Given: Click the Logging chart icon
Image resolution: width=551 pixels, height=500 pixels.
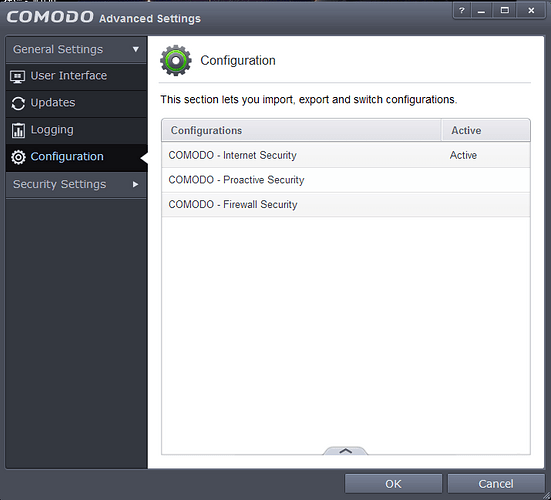Looking at the screenshot, I should (18, 130).
